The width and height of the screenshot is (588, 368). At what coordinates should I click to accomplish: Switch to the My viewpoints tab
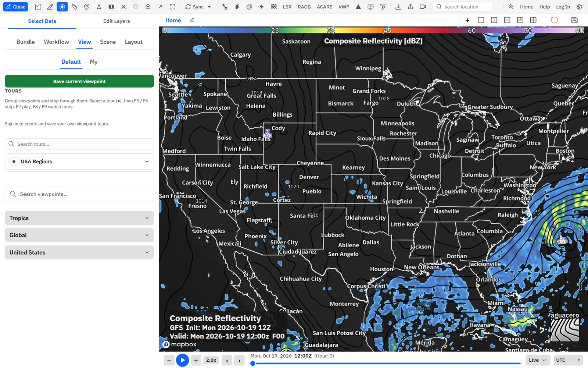point(94,62)
